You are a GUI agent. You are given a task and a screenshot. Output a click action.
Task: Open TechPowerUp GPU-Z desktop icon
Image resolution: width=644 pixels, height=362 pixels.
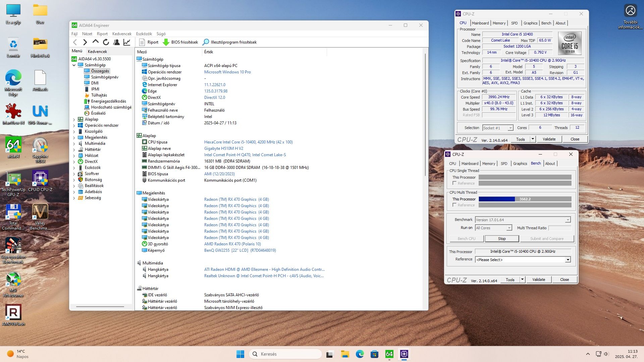13,179
